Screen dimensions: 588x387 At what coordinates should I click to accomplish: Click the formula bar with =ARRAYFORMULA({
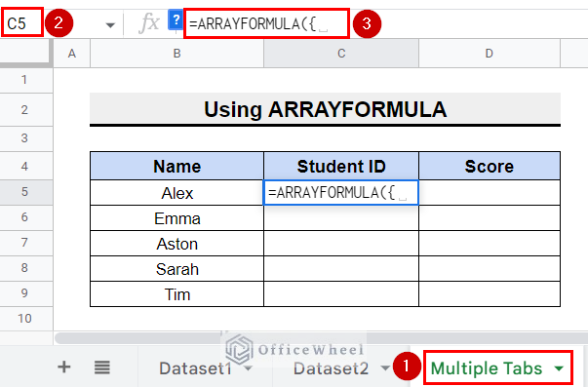click(266, 23)
